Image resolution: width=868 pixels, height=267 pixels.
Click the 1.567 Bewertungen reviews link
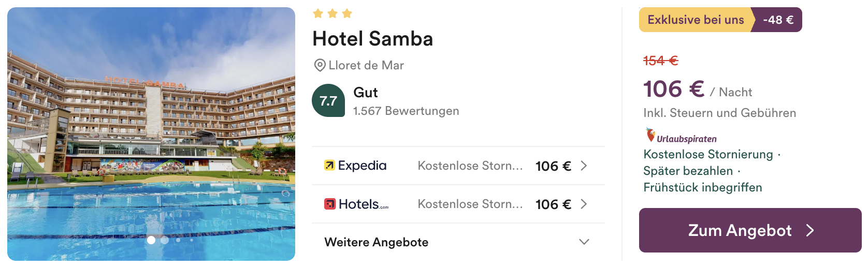click(406, 111)
